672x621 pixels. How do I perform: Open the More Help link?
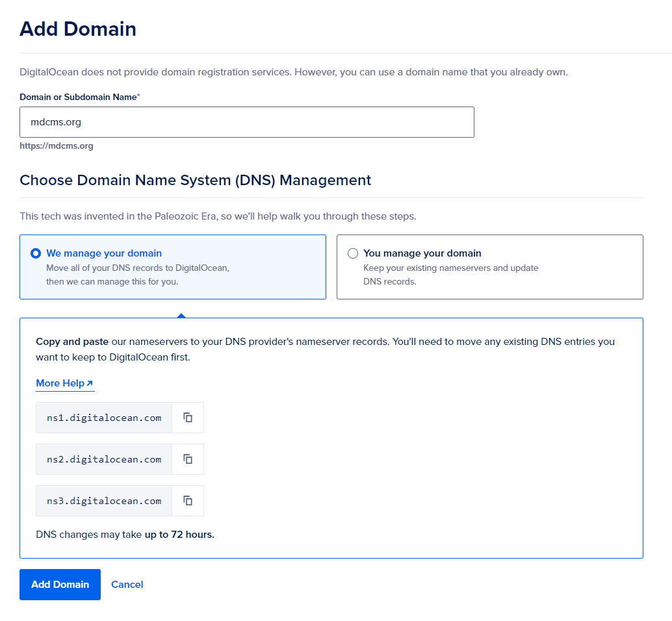click(65, 383)
